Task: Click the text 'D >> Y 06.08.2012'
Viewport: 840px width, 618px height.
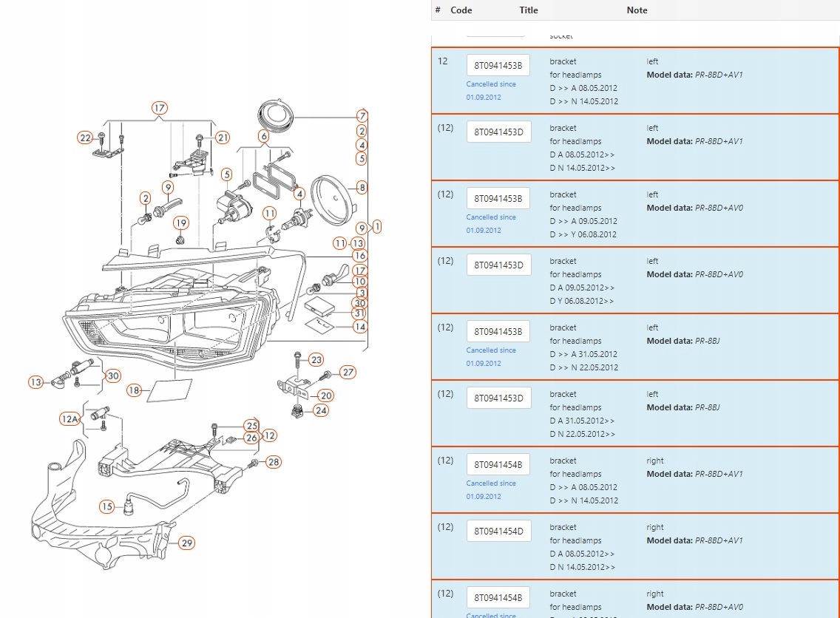Action: (x=583, y=234)
